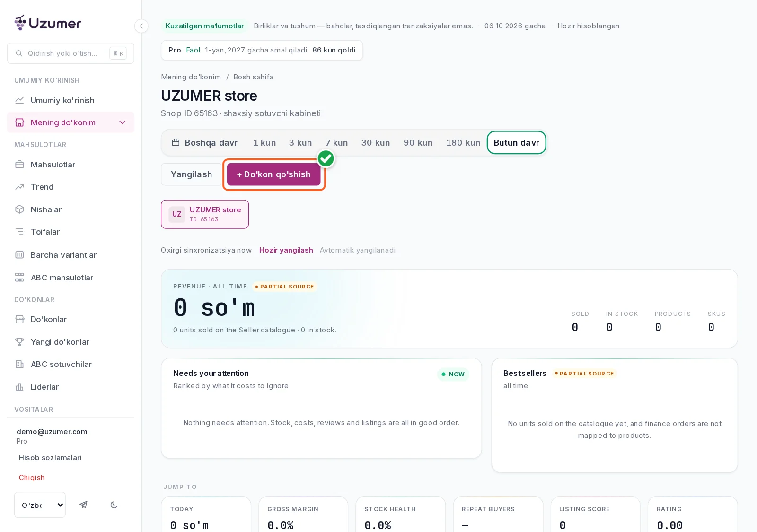Open the LISTING SCORE jump-to card
Image resolution: width=757 pixels, height=532 pixels.
tap(595, 515)
